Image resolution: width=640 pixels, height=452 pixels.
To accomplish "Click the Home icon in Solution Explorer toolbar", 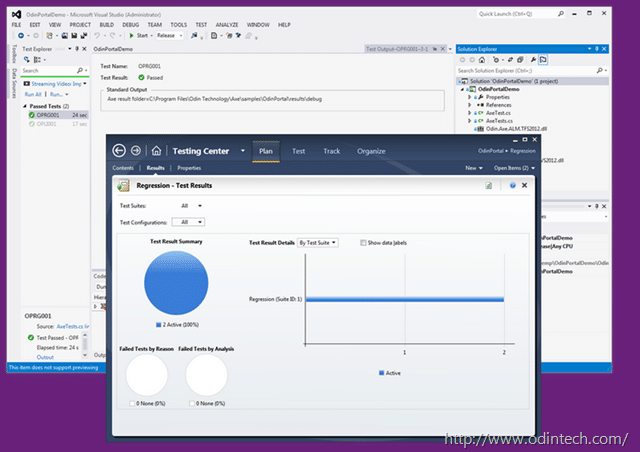I will (482, 60).
